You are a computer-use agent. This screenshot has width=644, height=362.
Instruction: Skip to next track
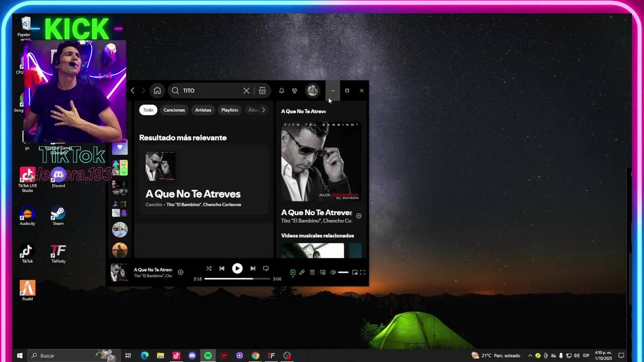[253, 268]
